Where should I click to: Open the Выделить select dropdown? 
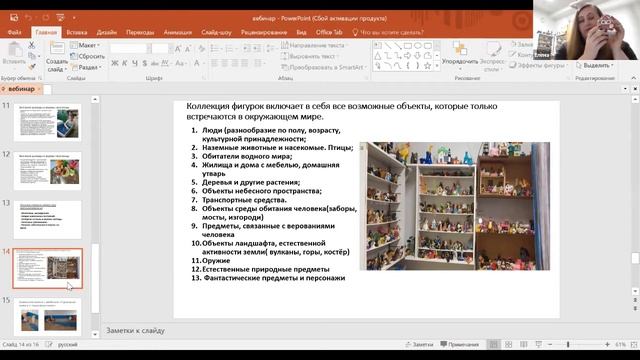[595, 65]
